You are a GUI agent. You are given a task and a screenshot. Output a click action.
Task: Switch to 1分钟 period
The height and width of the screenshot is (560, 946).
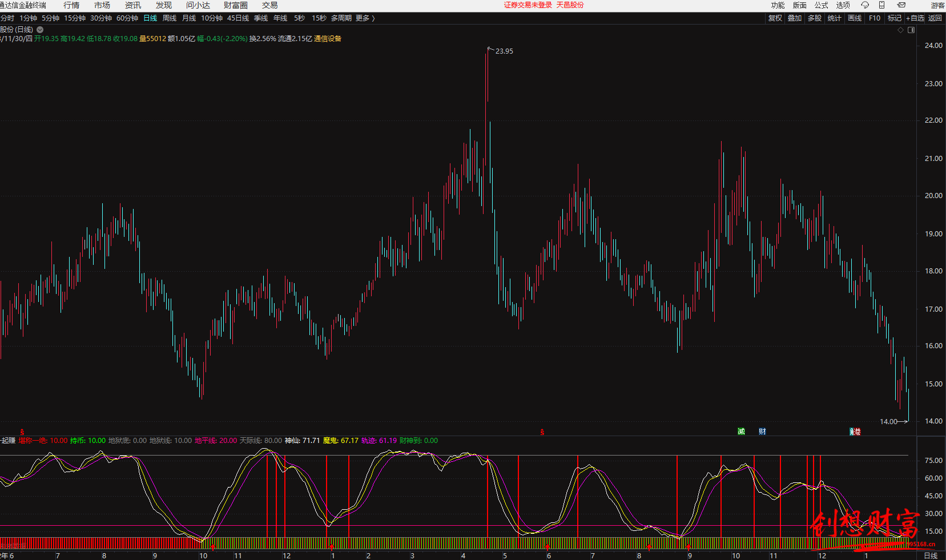[29, 18]
